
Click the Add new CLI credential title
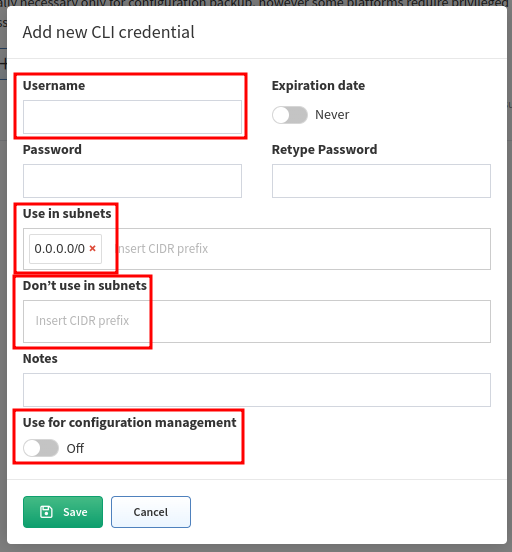[108, 32]
